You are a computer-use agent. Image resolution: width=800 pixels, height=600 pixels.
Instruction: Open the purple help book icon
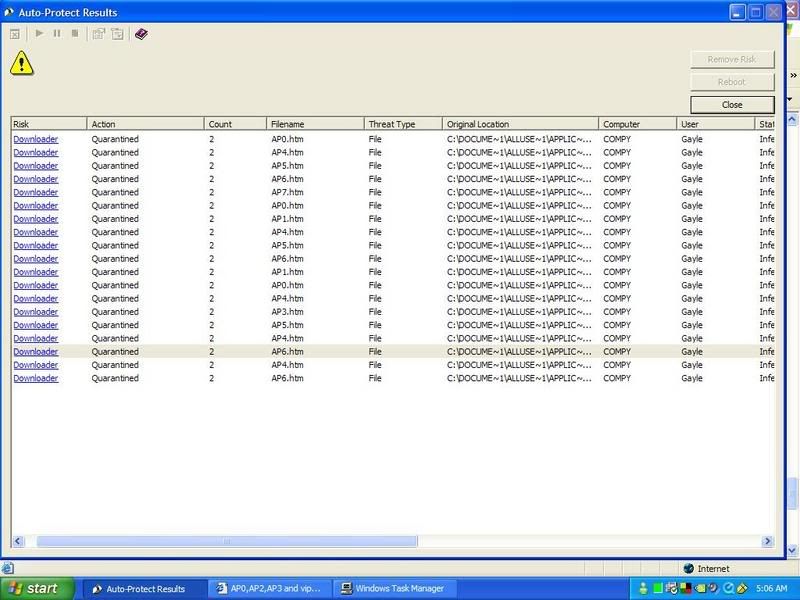[x=141, y=34]
